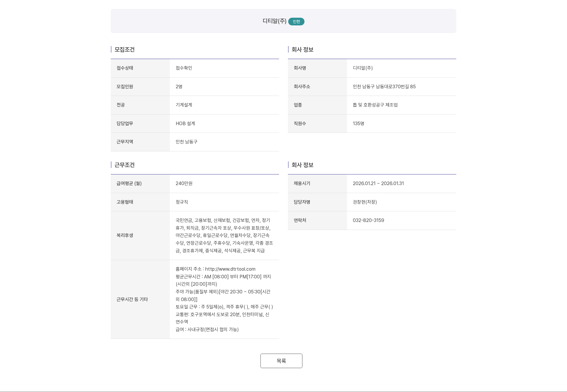Click the 근무지역 label cell
The width and height of the screenshot is (567, 392).
pyautogui.click(x=140, y=142)
